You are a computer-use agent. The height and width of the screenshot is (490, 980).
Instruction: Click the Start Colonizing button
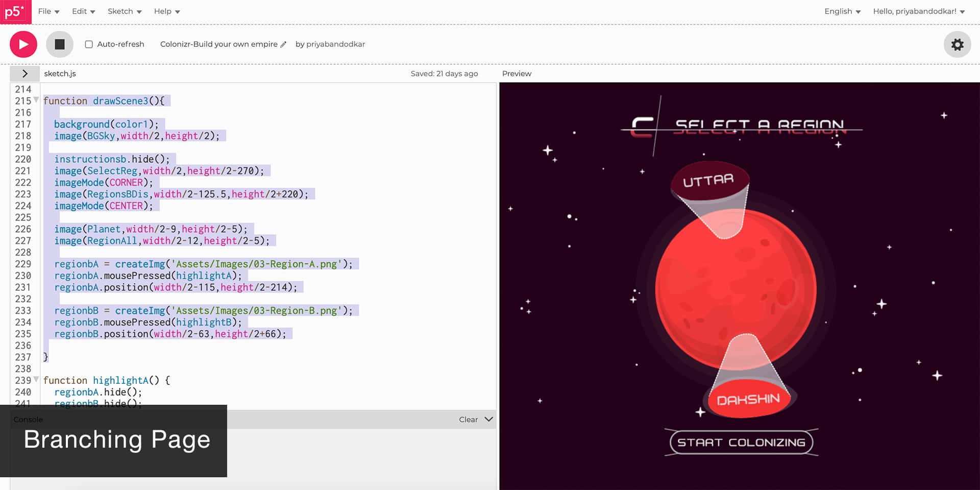[741, 443]
